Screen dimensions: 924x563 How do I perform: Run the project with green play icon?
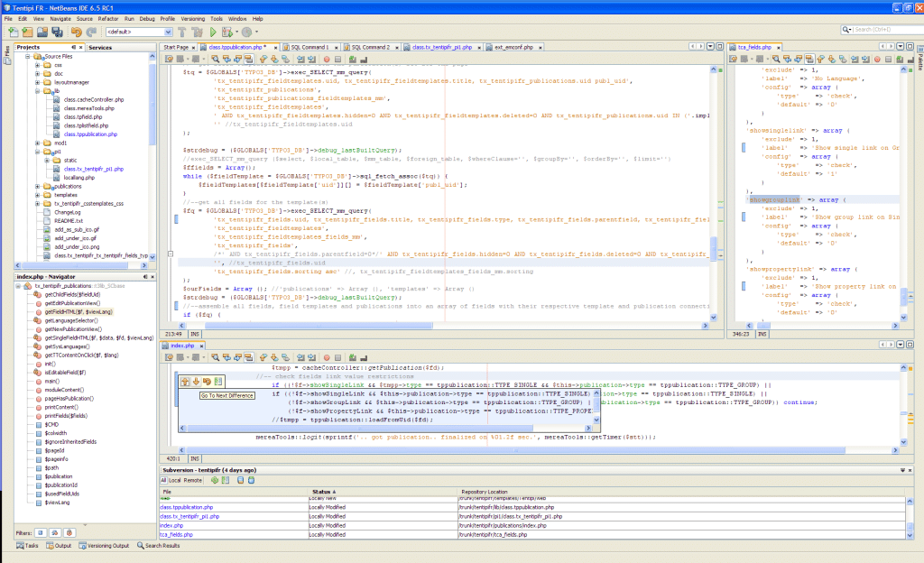213,32
